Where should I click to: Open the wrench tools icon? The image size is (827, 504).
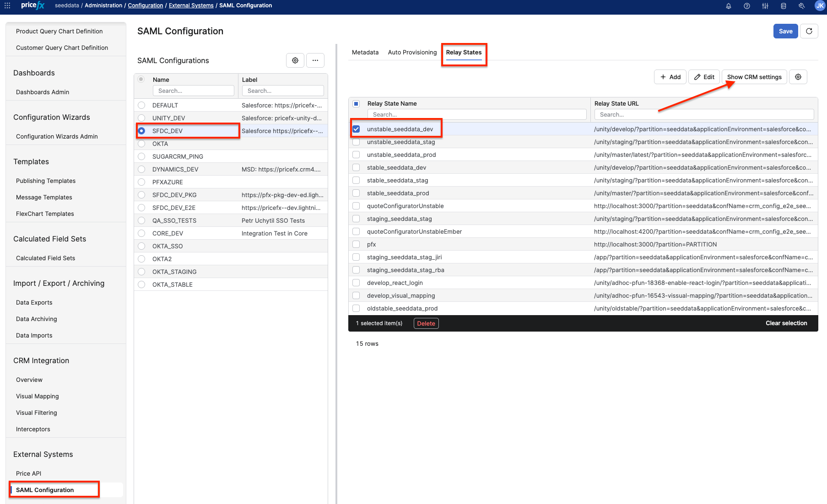pos(802,6)
